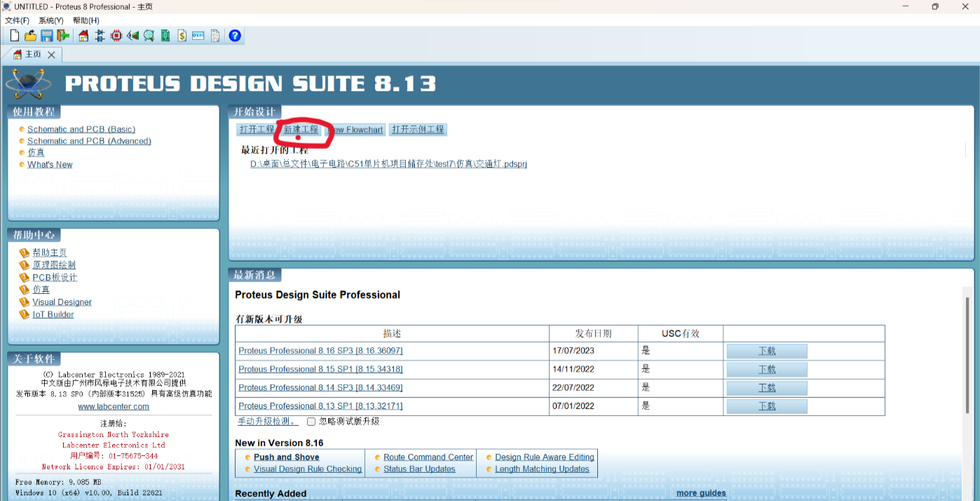Open Route Command Center link

(x=428, y=457)
